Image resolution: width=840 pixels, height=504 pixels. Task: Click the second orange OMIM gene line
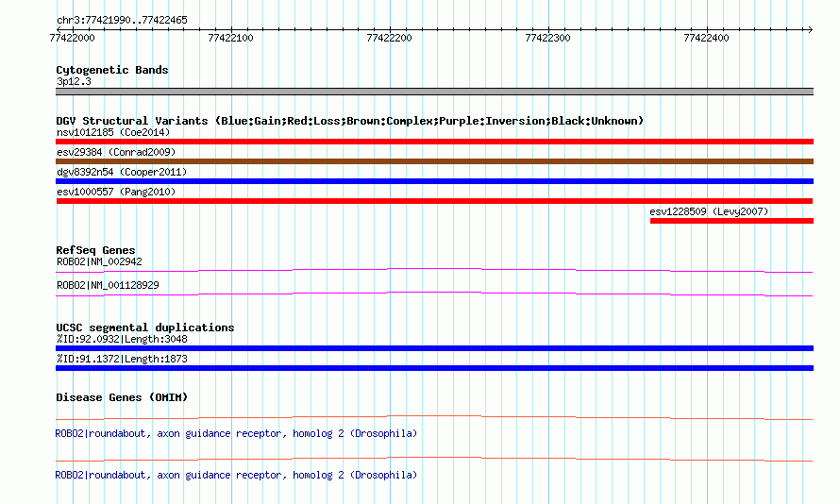coord(434,459)
